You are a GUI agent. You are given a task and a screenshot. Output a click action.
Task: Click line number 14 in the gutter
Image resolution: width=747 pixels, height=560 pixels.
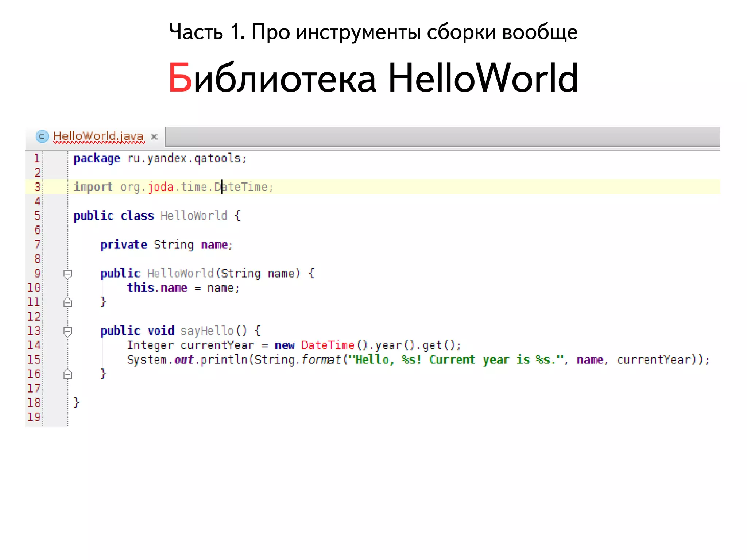click(34, 345)
